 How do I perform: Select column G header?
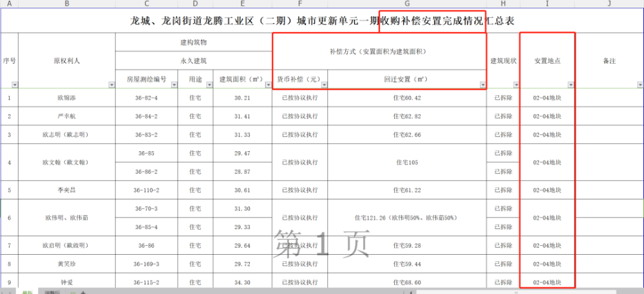click(407, 3)
